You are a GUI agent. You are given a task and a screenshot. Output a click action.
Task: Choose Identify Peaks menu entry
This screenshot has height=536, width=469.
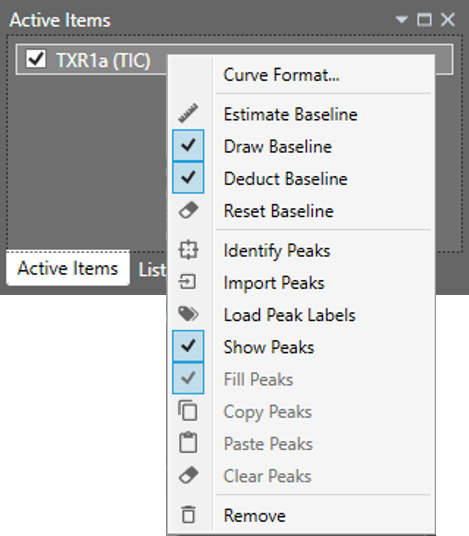[277, 251]
